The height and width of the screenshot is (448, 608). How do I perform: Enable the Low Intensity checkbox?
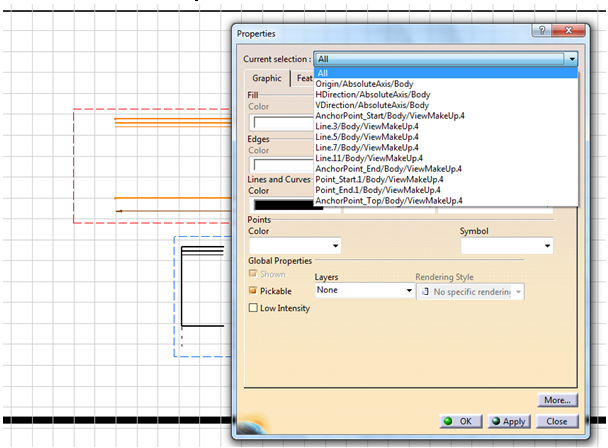pos(254,308)
